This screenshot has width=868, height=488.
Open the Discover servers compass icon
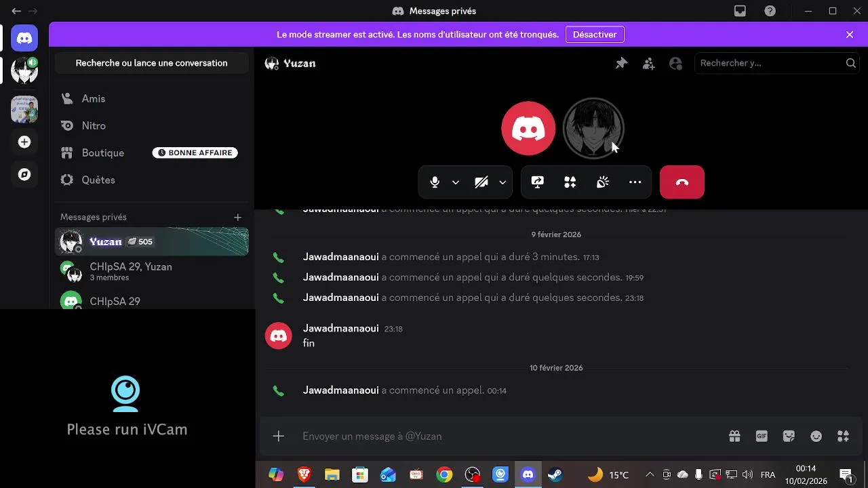click(x=24, y=174)
